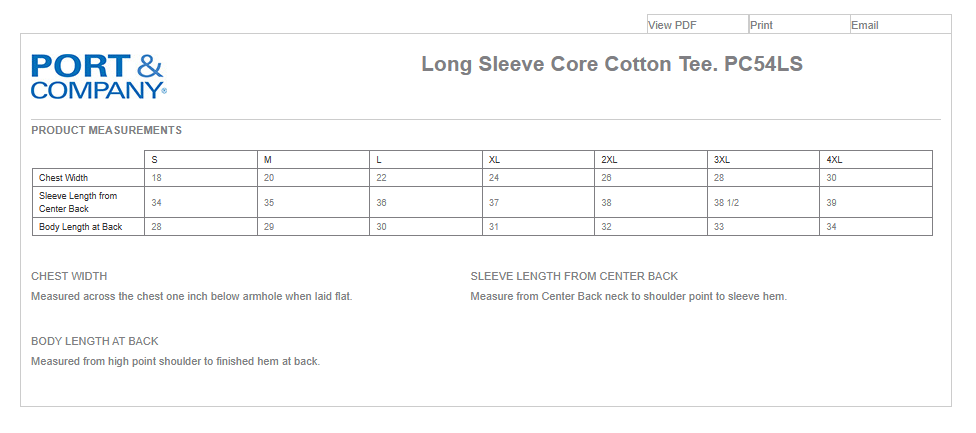
Task: Select the Body Length at Back row label
Action: [x=80, y=227]
